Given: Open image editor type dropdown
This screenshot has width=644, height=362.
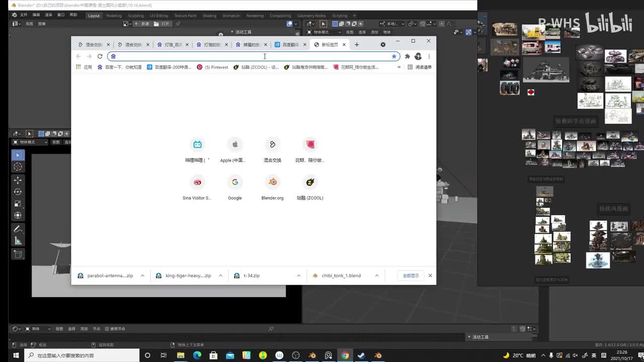Looking at the screenshot, I should [16, 24].
